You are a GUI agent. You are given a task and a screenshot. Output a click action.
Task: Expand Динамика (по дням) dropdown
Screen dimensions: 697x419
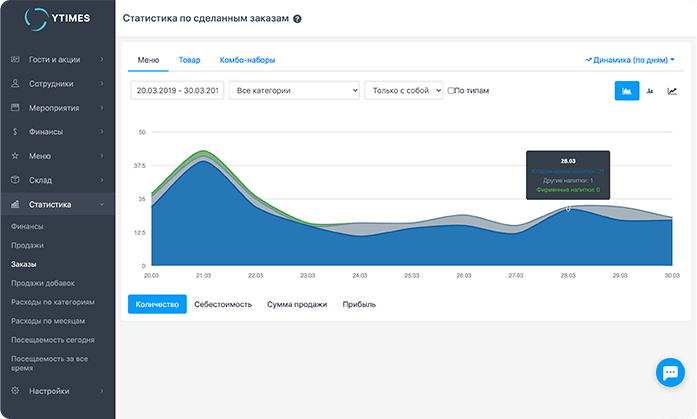[629, 60]
